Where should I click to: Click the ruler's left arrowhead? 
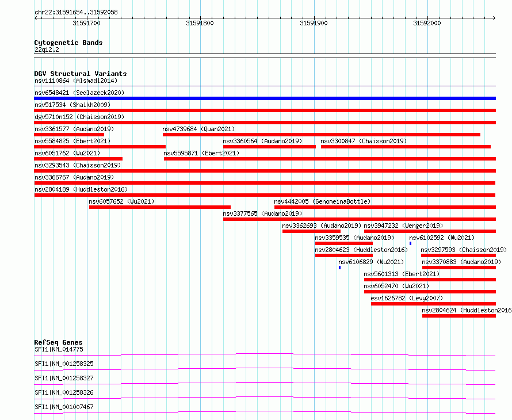tap(36, 18)
